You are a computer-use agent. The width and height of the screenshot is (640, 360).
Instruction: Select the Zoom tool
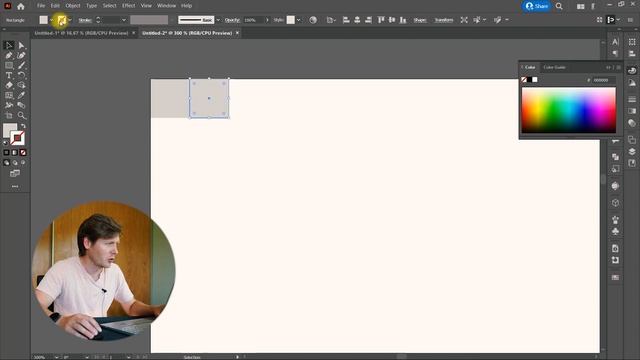coord(22,116)
